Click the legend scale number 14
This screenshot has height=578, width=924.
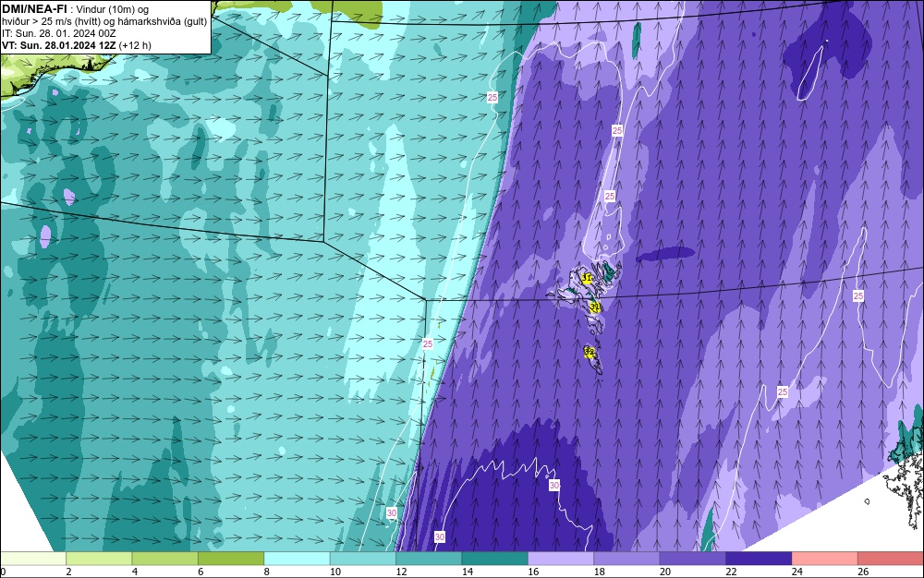pos(468,572)
